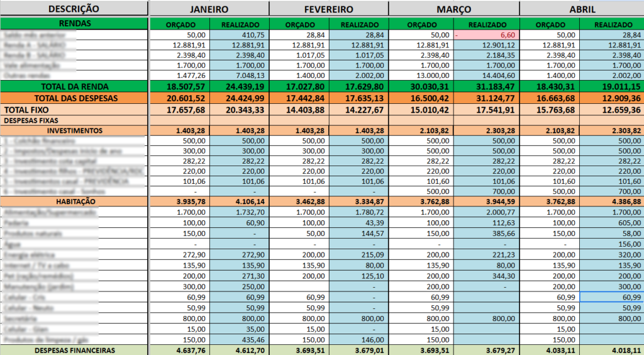Select ORÇADO subheader under JANEIRO
644x355 pixels.
click(179, 25)
